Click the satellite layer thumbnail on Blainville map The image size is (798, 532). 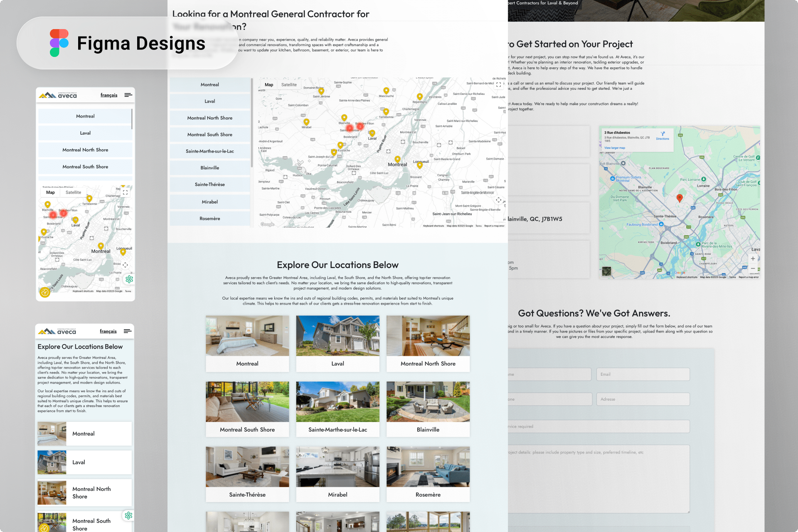[607, 271]
